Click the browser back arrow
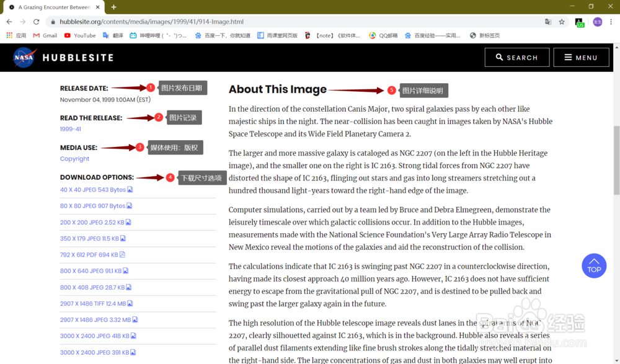 coord(9,22)
